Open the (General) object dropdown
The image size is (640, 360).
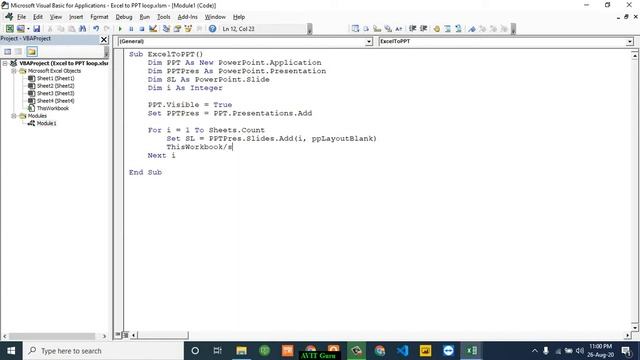click(369, 41)
